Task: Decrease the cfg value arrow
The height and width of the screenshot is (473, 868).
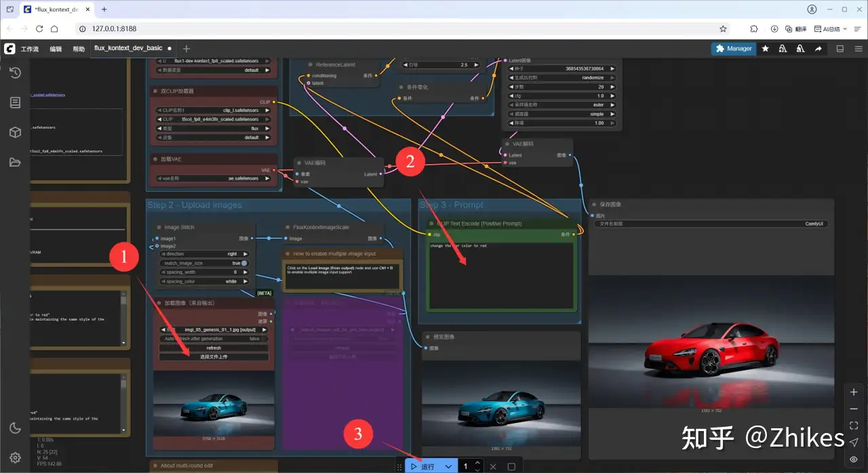Action: point(513,96)
